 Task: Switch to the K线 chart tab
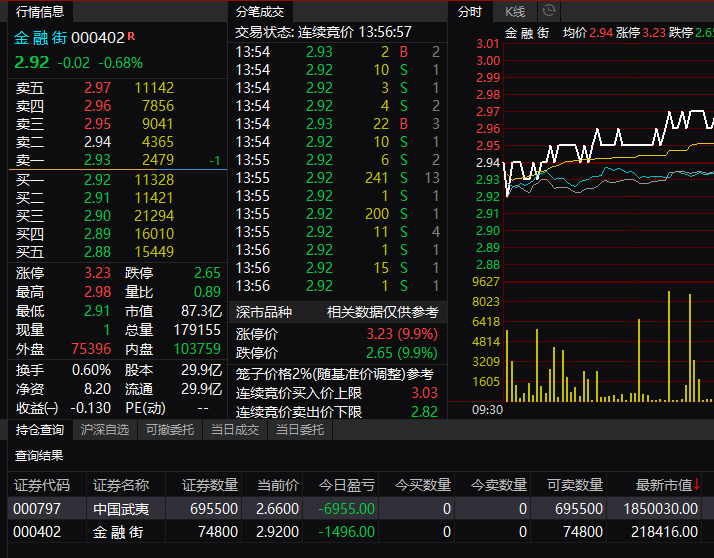coord(515,12)
